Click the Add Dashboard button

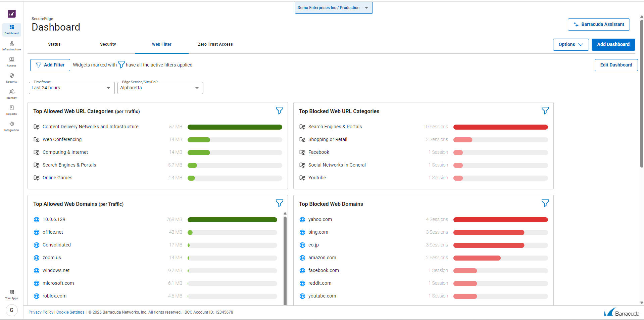click(613, 44)
